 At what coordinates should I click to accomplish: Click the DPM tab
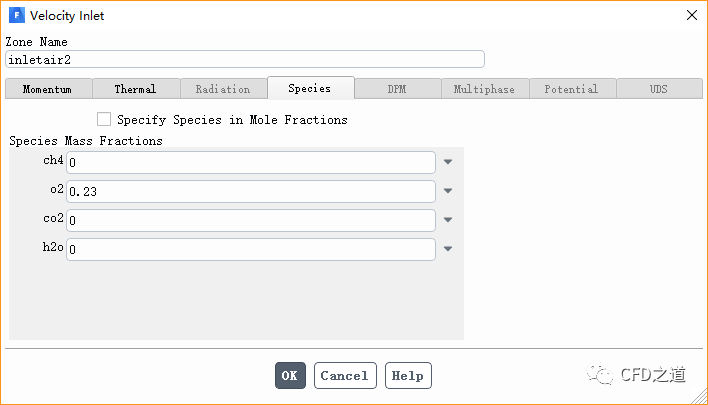point(397,89)
